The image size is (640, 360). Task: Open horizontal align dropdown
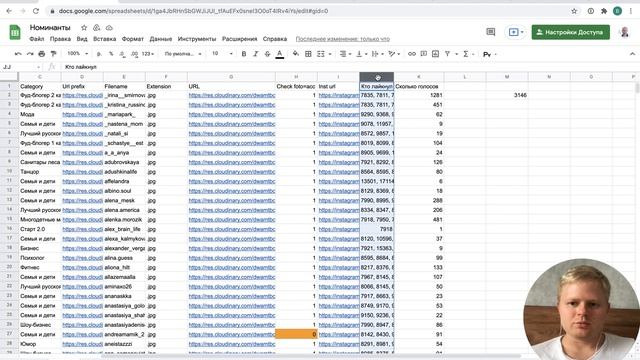(x=346, y=54)
